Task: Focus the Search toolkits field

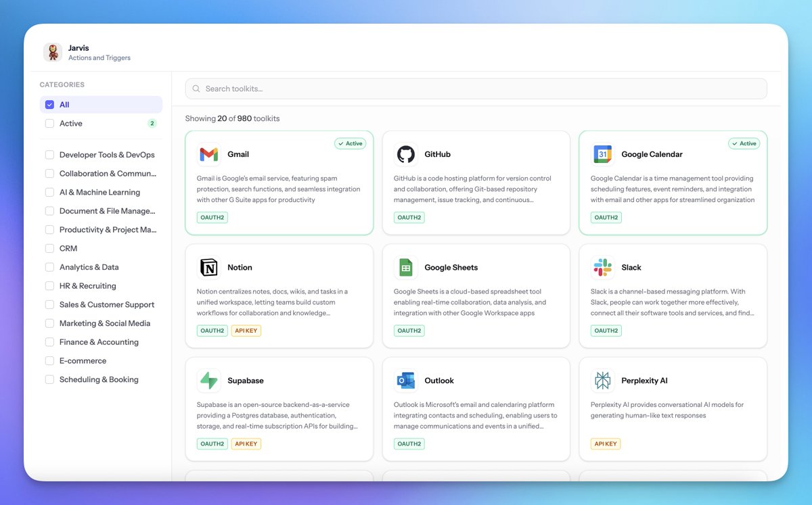Action: point(476,89)
